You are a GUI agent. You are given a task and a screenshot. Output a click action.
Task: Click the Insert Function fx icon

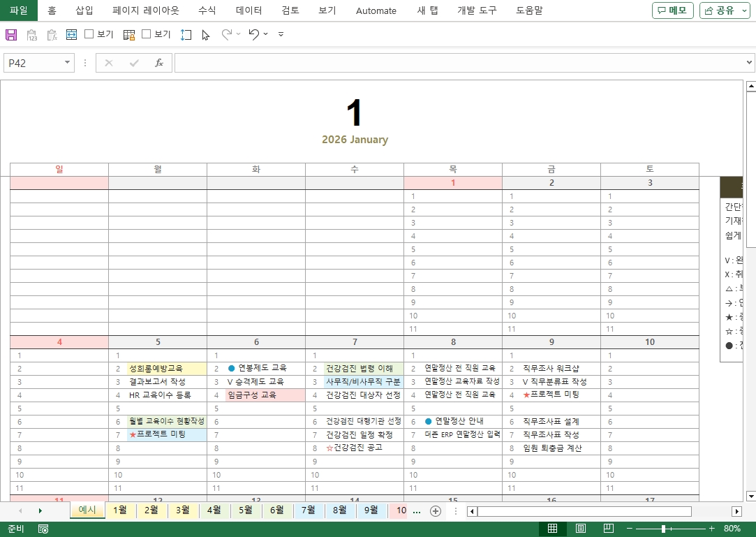click(x=158, y=63)
